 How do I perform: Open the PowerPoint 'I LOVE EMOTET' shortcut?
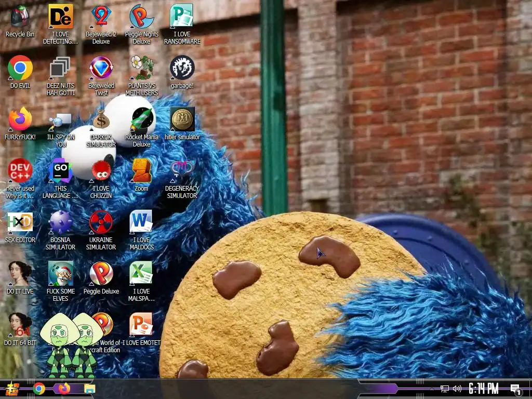point(141,329)
